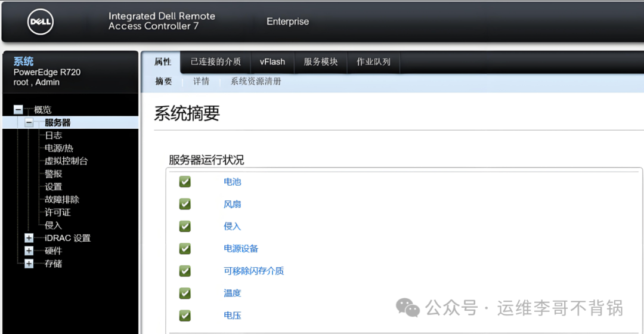Open the 电压 health link
The width and height of the screenshot is (644, 334).
pyautogui.click(x=232, y=316)
